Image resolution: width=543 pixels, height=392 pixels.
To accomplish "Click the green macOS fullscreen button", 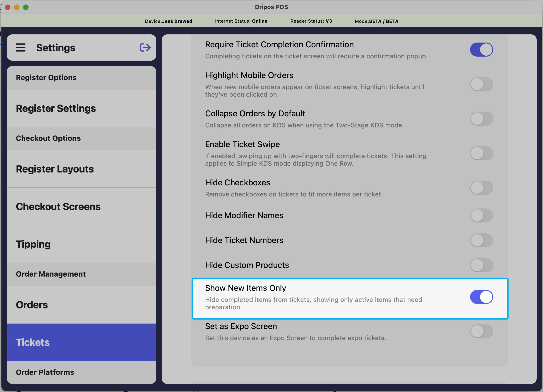I will [26, 7].
